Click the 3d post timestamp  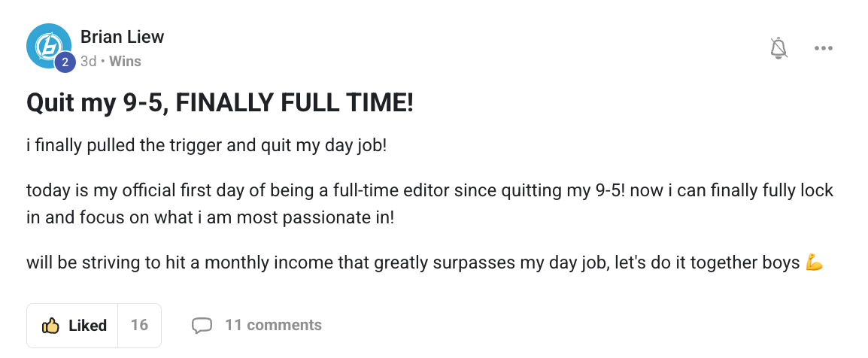point(88,62)
